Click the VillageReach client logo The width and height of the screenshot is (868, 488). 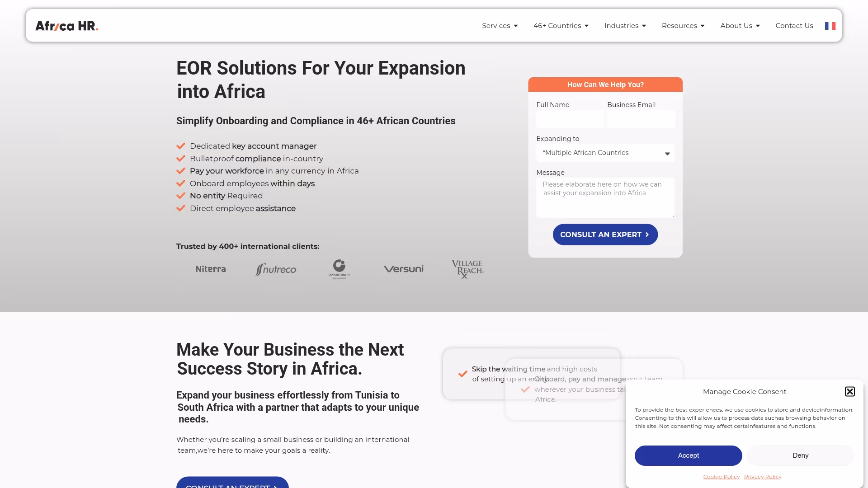(467, 268)
